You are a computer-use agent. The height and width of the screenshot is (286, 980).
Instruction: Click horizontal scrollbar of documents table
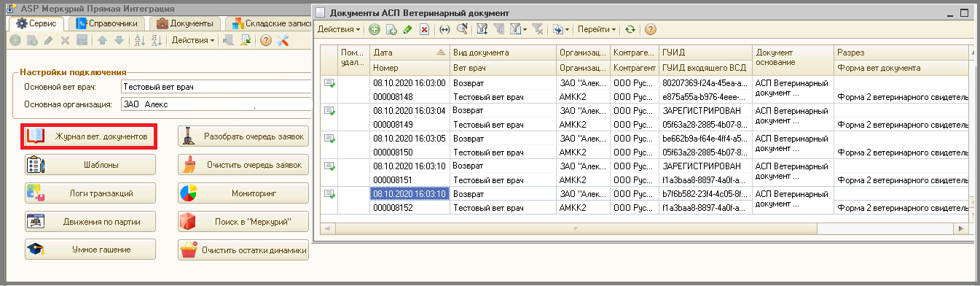pos(643,228)
